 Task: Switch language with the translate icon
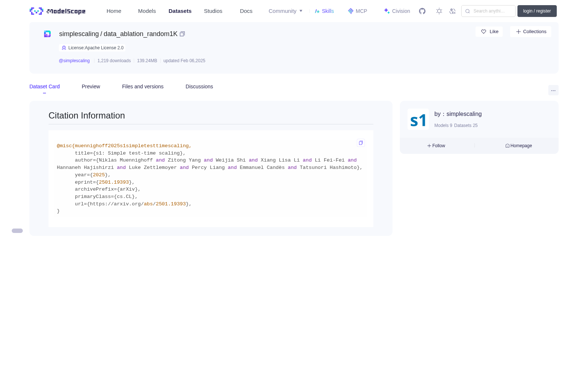click(x=452, y=11)
